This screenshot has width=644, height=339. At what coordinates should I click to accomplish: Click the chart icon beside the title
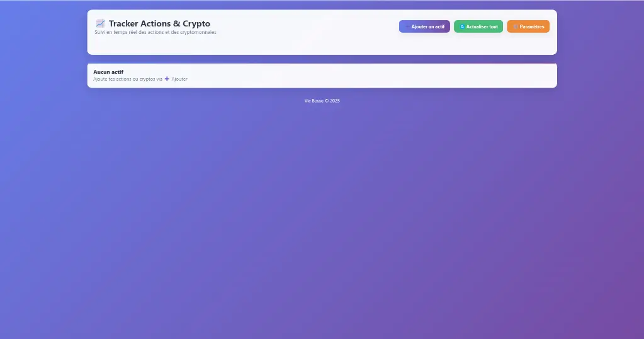tap(100, 24)
